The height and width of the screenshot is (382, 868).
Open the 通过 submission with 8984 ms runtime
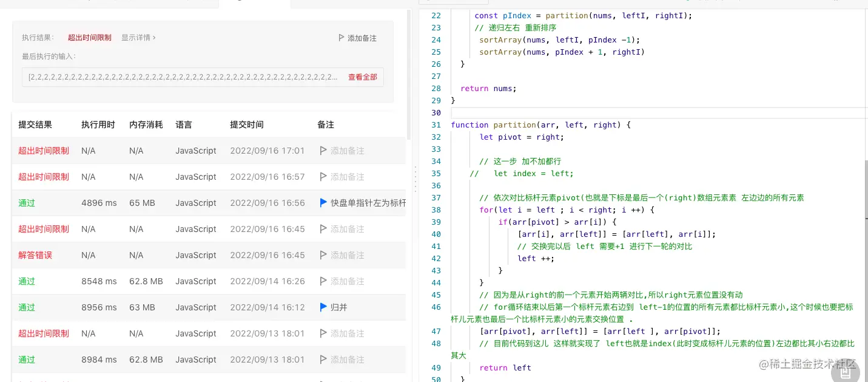27,360
